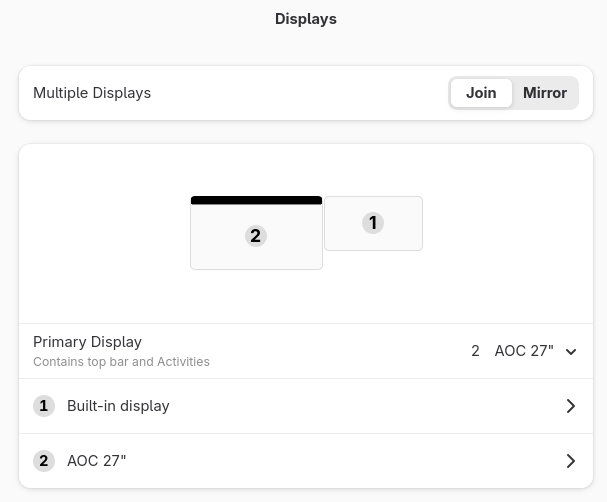Screen dimensions: 607x502
Task: Click the down arrow of Primary Display selector
Action: [x=571, y=352]
